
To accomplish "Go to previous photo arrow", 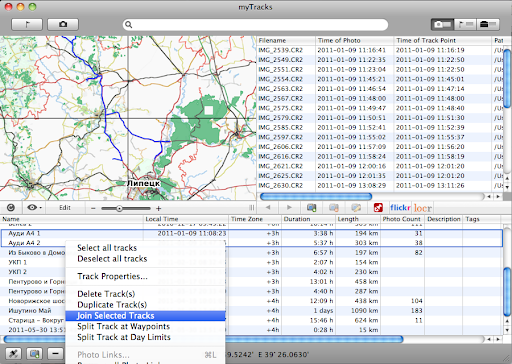I will [x=268, y=207].
